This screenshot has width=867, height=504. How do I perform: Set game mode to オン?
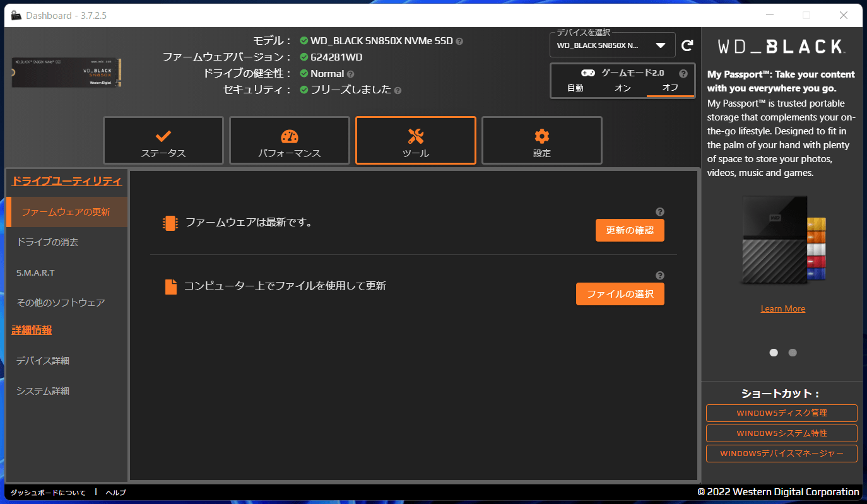[x=623, y=88]
